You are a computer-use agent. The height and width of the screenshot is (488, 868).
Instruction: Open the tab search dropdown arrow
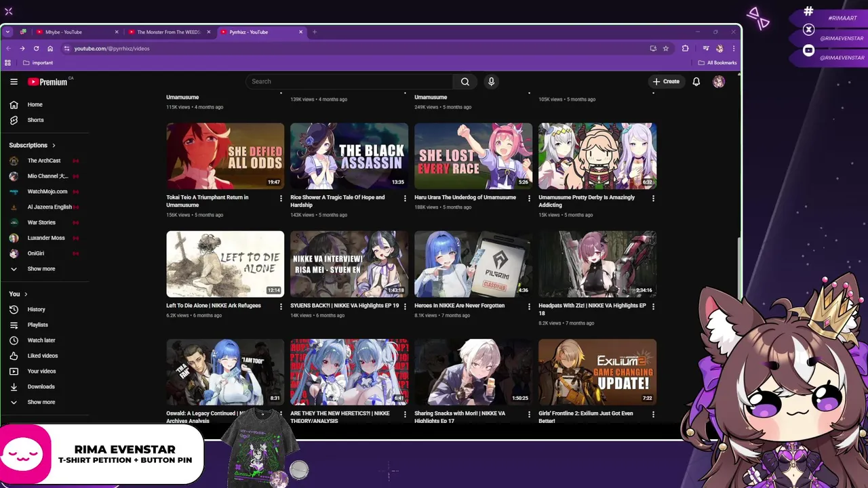click(x=7, y=32)
